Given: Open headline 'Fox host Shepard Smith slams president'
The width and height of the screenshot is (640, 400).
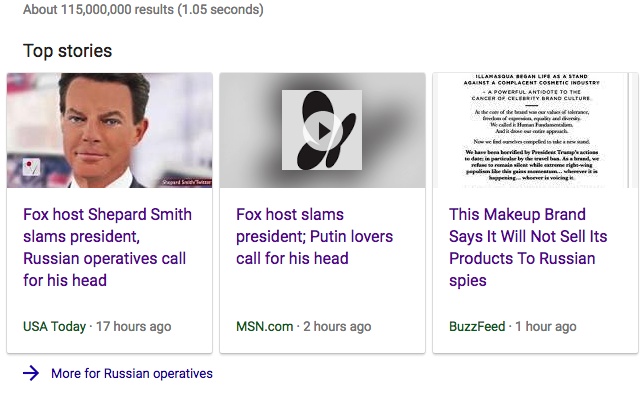Looking at the screenshot, I should tap(107, 247).
